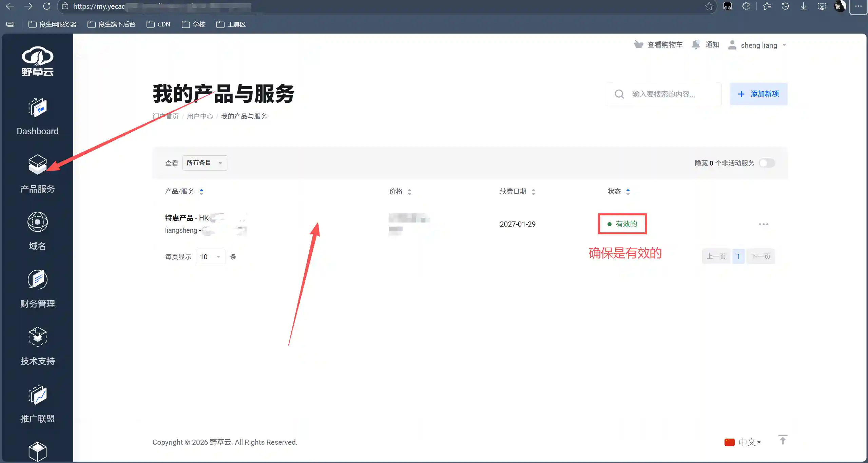Sort by 产品/服务 column
Screen dimensions: 868x463
(x=184, y=192)
